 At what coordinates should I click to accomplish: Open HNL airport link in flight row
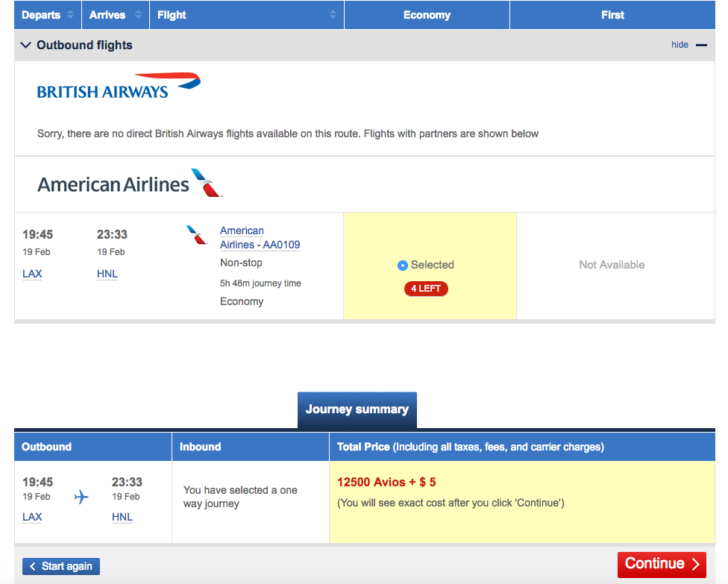107,274
